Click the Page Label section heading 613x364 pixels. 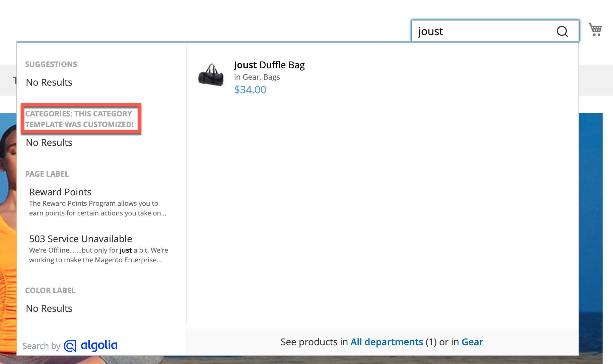47,174
